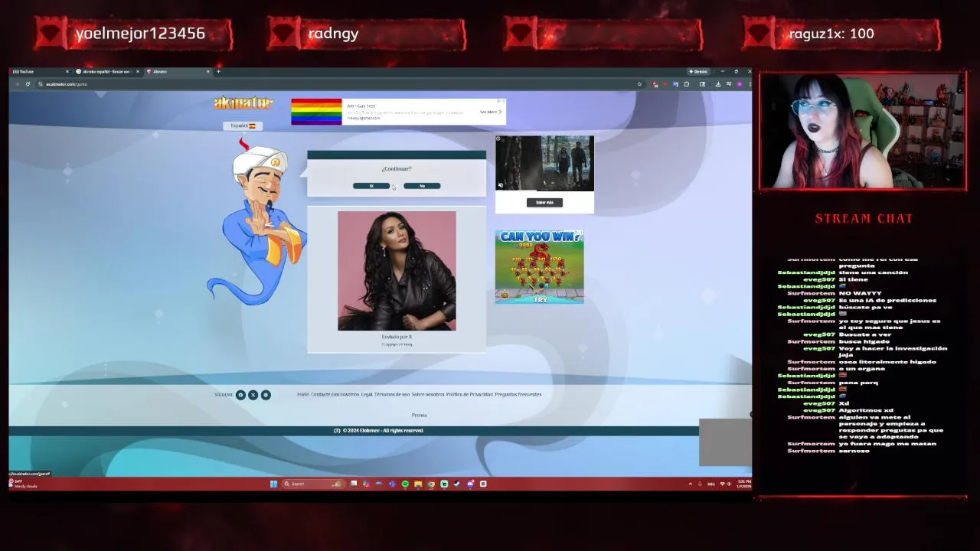980x551 pixels.
Task: Select the Akinator browser tab
Action: [178, 72]
